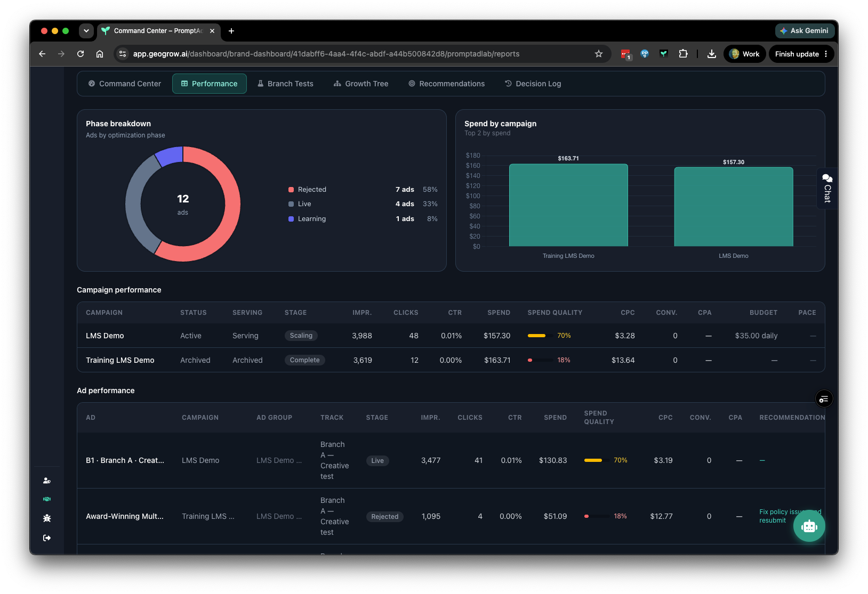Close the Command Center browser tab
This screenshot has width=868, height=594.
click(x=212, y=31)
